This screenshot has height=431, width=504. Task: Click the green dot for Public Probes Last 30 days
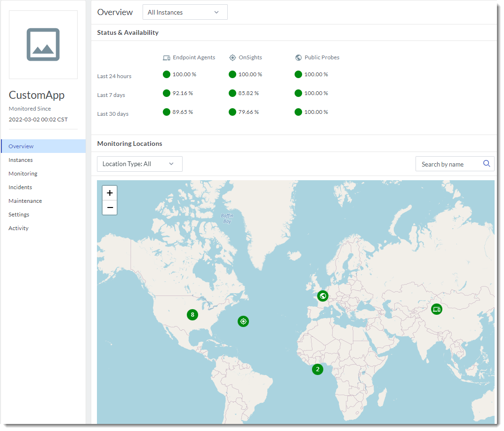pos(298,112)
